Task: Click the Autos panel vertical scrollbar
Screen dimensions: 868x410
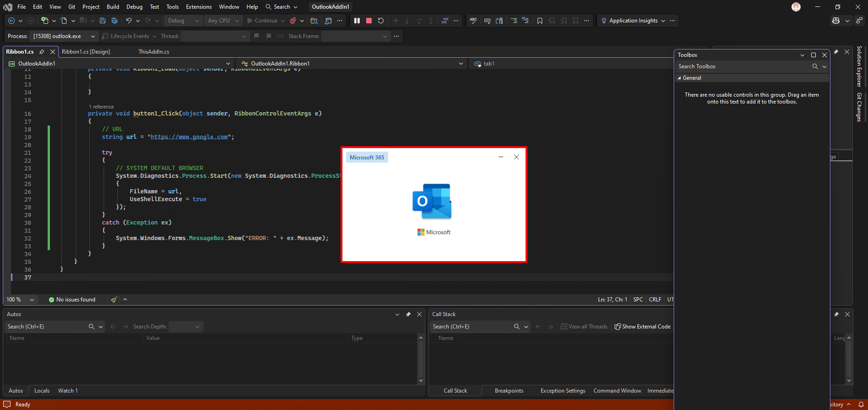Action: [421, 359]
